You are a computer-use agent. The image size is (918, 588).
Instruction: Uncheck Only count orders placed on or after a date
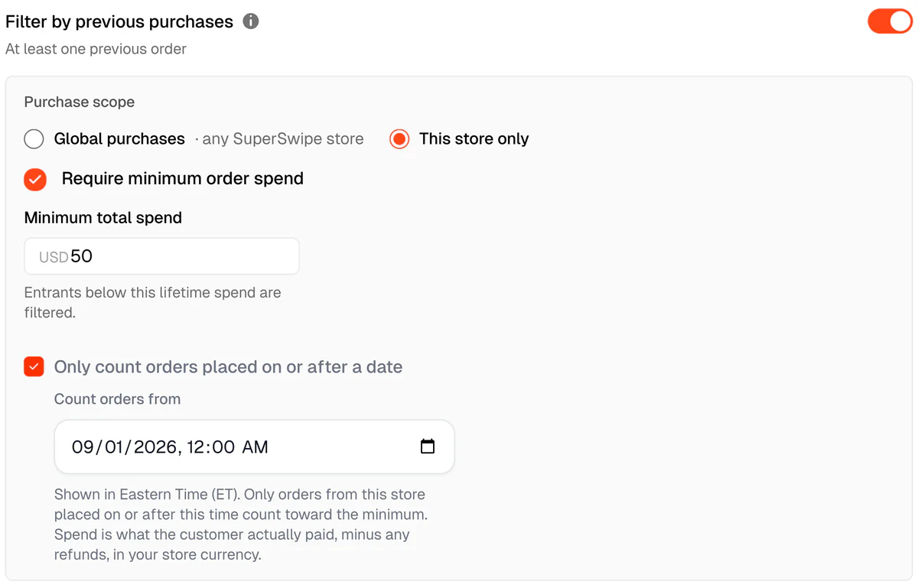click(34, 367)
